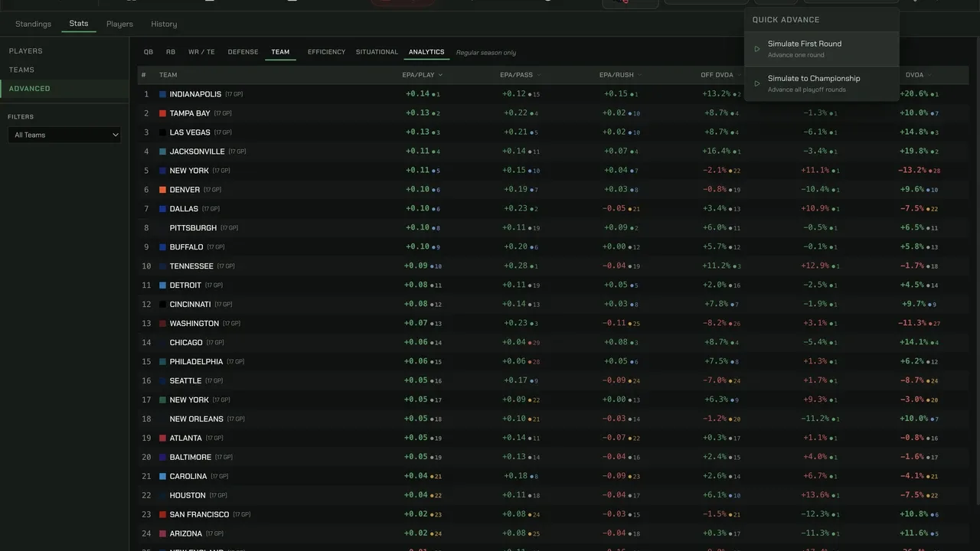Click Indianapolis EPA/PLAY value +0.14

(x=417, y=94)
